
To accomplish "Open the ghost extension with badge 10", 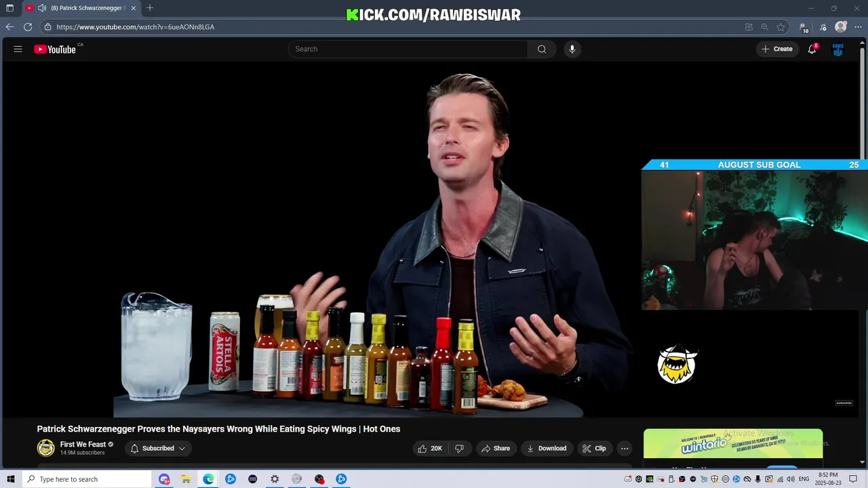I will [804, 28].
